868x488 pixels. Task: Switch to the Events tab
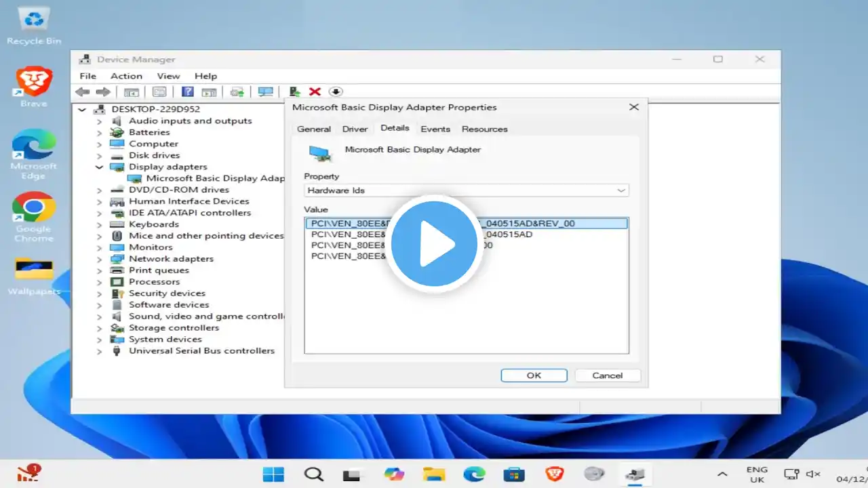pyautogui.click(x=435, y=129)
